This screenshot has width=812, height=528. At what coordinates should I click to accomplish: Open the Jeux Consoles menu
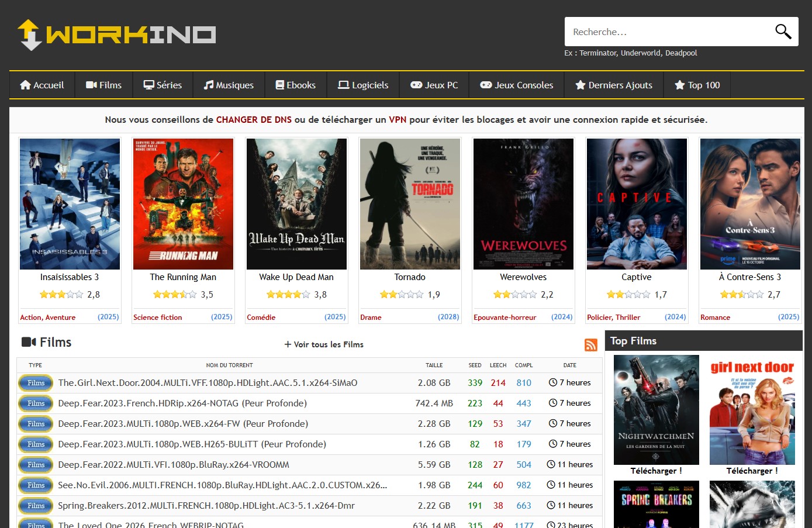point(517,85)
